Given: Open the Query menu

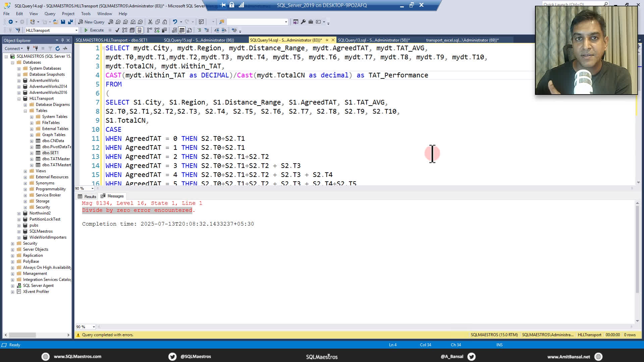Looking at the screenshot, I should 50,14.
